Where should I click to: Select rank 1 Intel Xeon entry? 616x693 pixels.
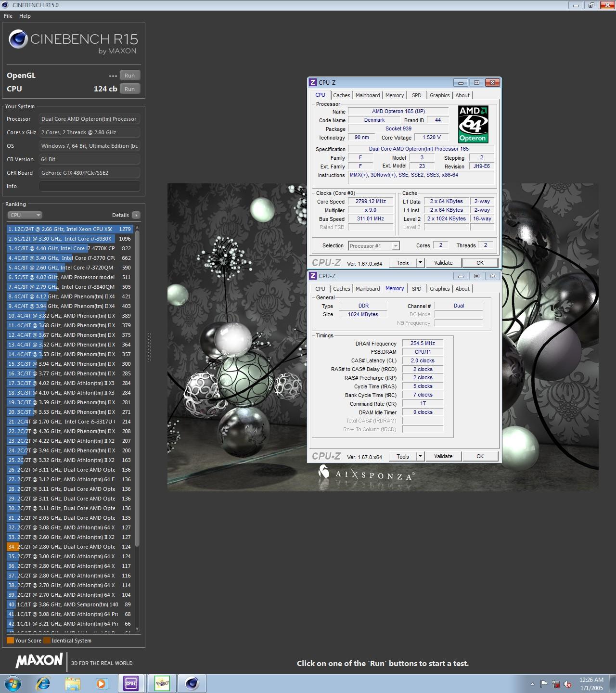coord(70,229)
